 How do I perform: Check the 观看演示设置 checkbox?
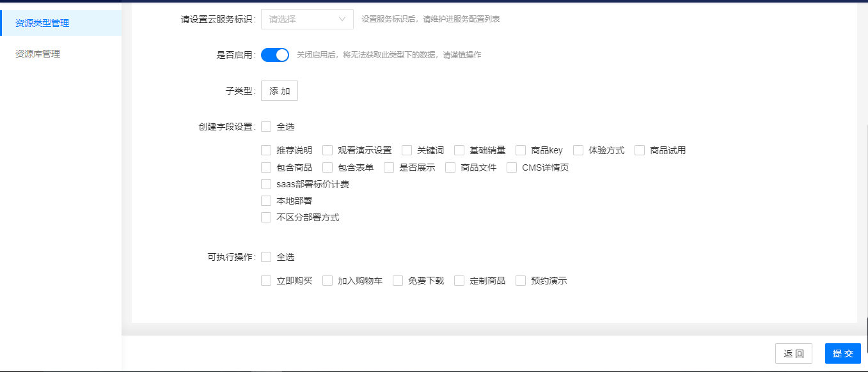coord(328,150)
